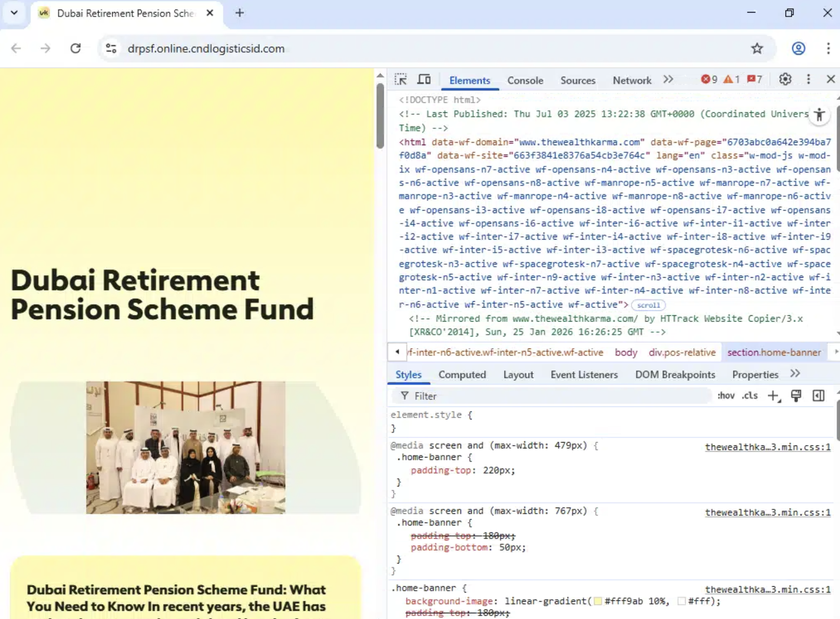This screenshot has height=619, width=840.
Task: Open site information icon in address bar
Action: pyautogui.click(x=111, y=48)
